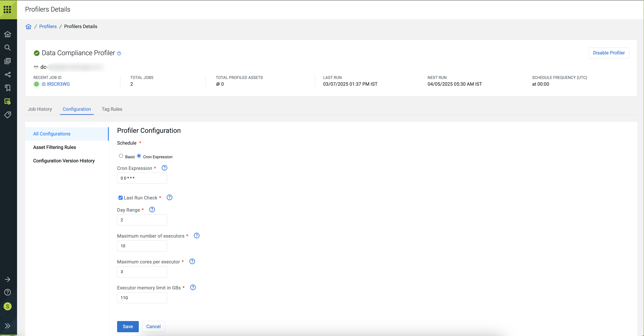Select the Cron Expression radio button

click(x=139, y=156)
